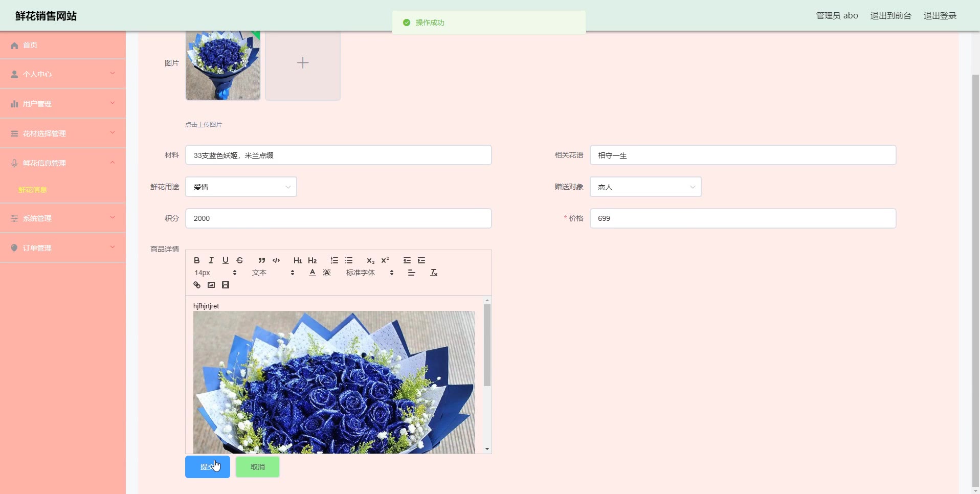Viewport: 980px width, 494px height.
Task: Click the hjfhjrtjret text in editor
Action: coord(206,306)
